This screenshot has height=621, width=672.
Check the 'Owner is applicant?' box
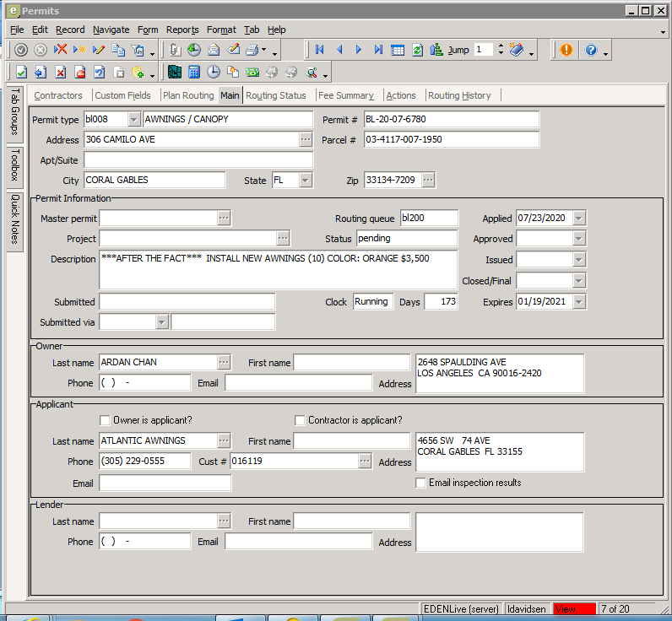[x=106, y=420]
